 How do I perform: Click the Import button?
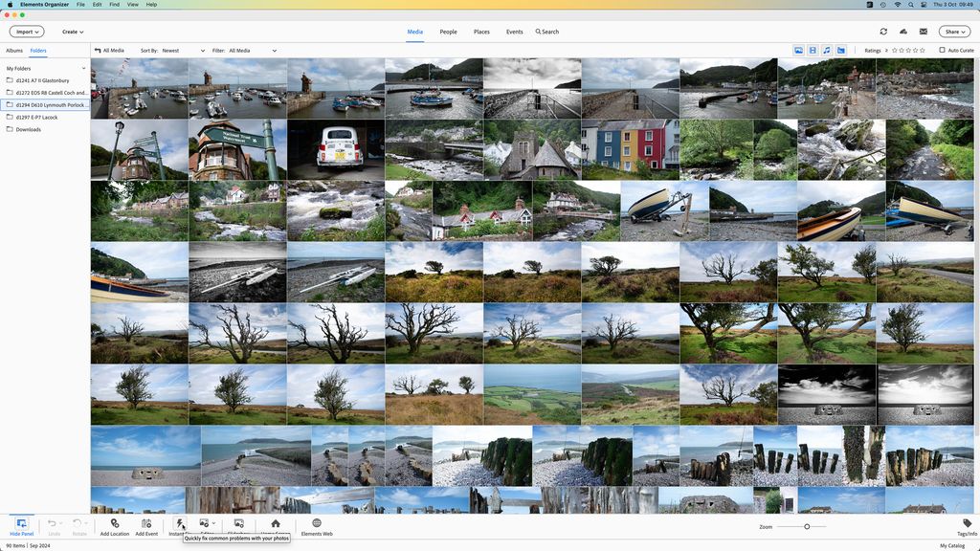coord(27,31)
